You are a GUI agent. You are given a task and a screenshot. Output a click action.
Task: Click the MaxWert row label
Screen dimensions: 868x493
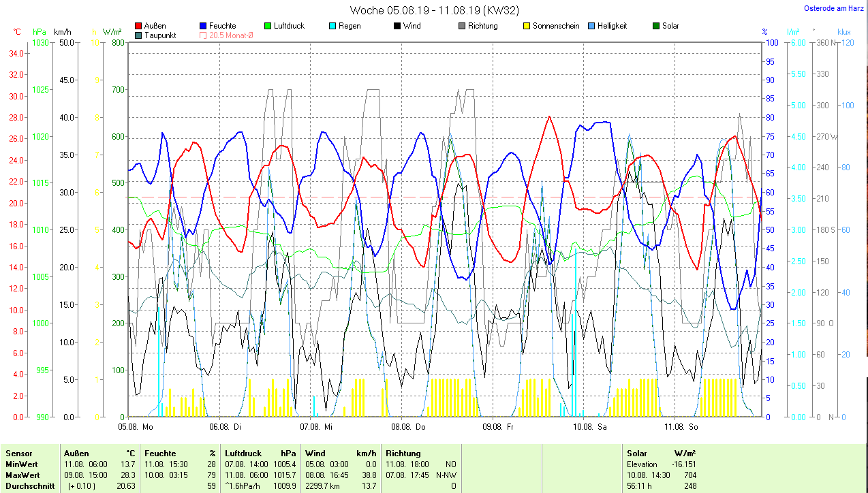click(22, 475)
